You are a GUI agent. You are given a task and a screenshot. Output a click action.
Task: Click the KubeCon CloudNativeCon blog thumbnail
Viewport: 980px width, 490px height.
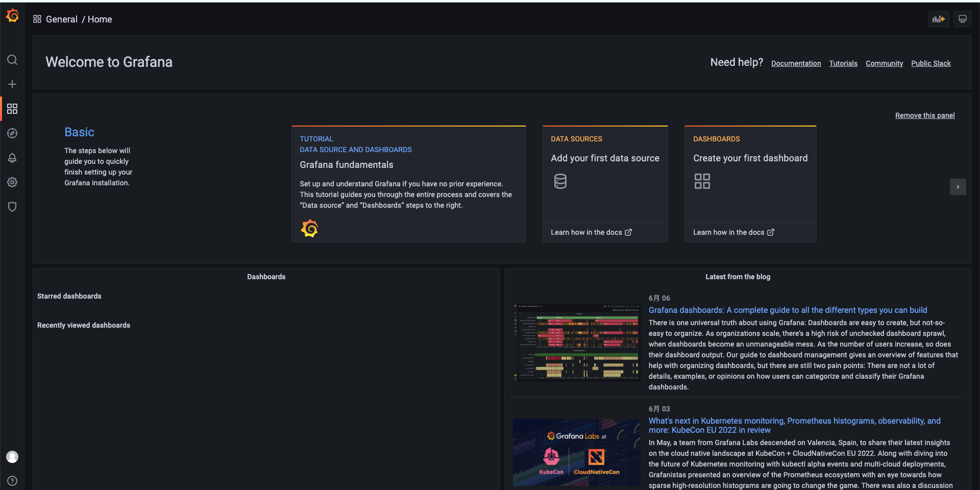click(577, 453)
